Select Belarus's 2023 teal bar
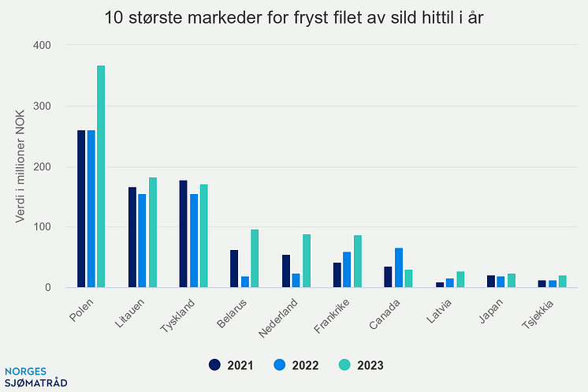The width and height of the screenshot is (588, 392). 255,259
